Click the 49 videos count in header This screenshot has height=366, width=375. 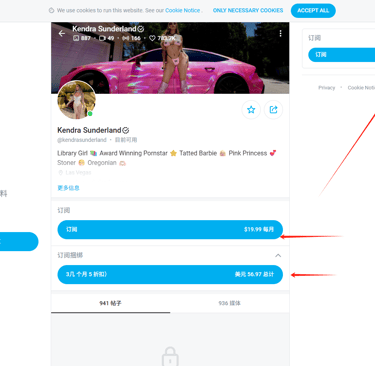(107, 38)
